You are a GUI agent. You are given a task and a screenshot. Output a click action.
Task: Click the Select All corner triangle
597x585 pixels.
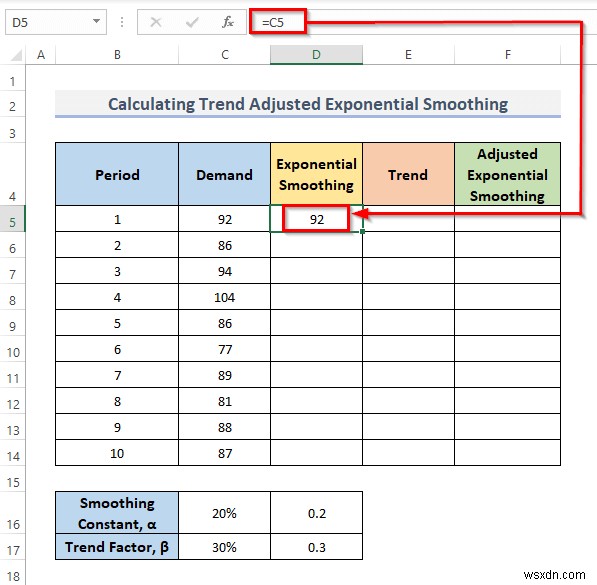tap(16, 56)
